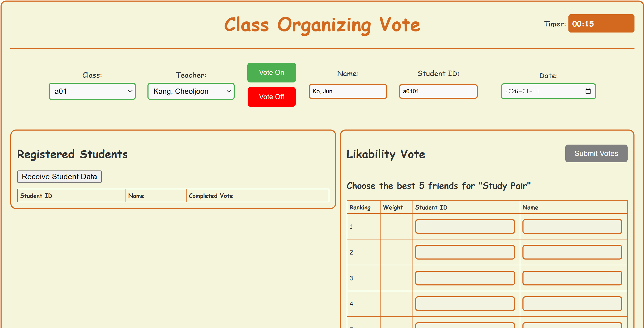
Task: Click the Completed Vote column header
Action: (211, 196)
